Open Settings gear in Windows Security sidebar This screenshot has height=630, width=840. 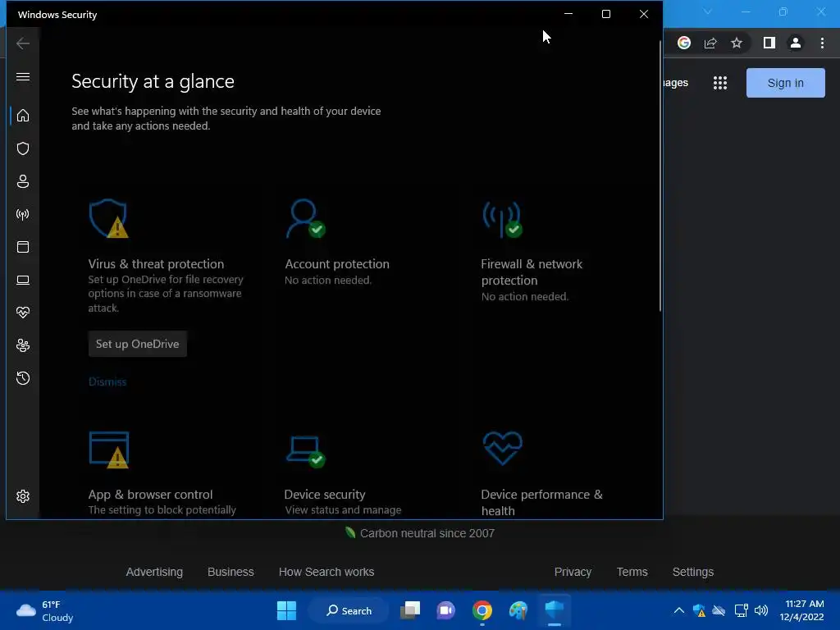(x=23, y=496)
